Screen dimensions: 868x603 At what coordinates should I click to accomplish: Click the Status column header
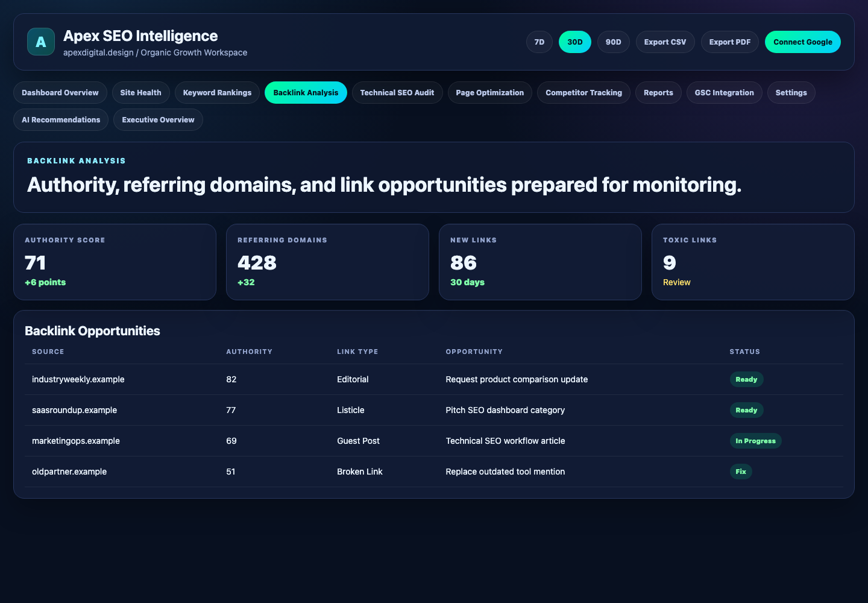745,352
